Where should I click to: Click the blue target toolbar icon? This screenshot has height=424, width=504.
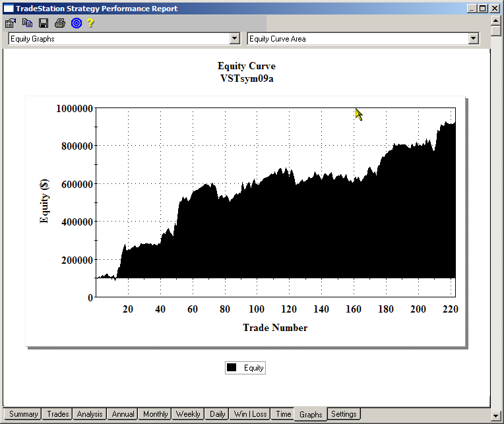click(77, 23)
